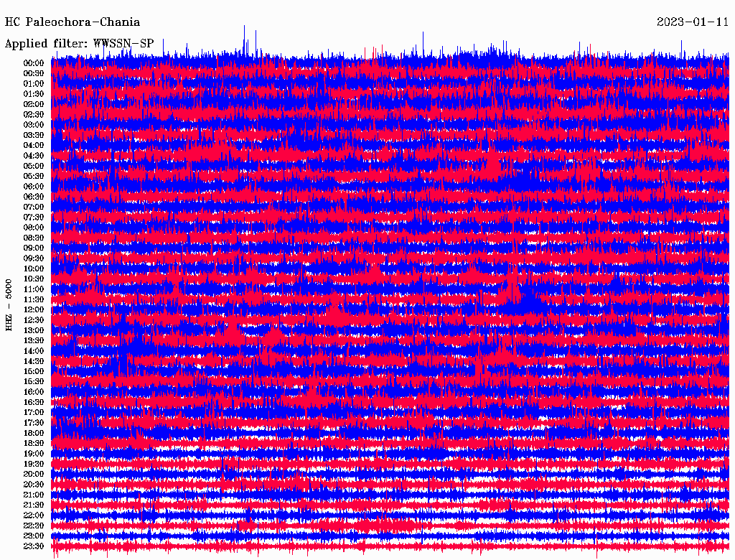
Task: Select the 02:30 time label
Action: [34, 115]
